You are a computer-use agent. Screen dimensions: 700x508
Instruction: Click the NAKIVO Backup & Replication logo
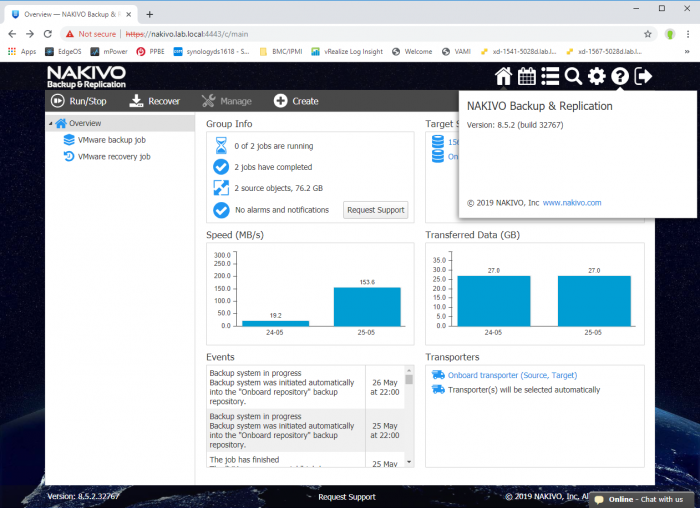(86, 77)
